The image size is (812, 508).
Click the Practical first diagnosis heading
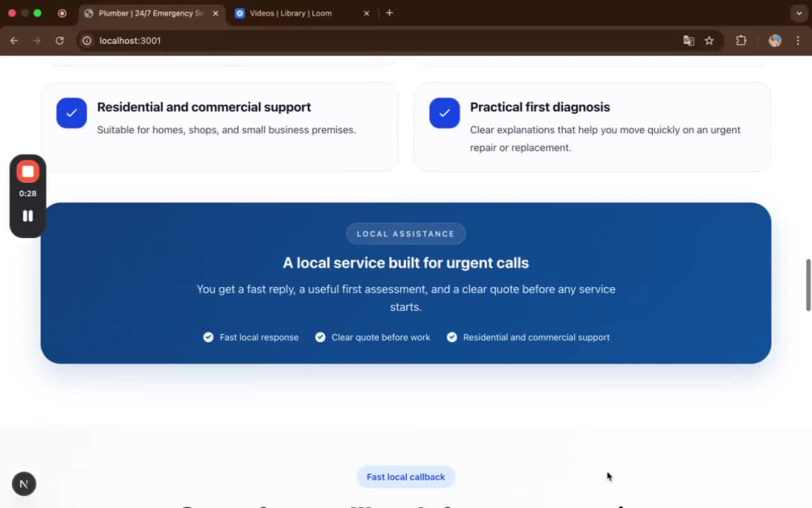pyautogui.click(x=540, y=106)
